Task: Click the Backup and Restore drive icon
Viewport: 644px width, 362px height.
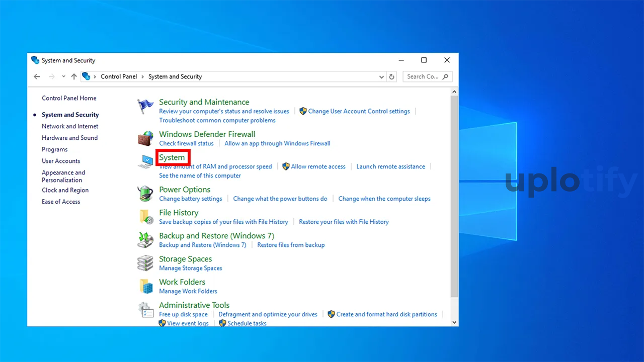Action: coord(145,240)
